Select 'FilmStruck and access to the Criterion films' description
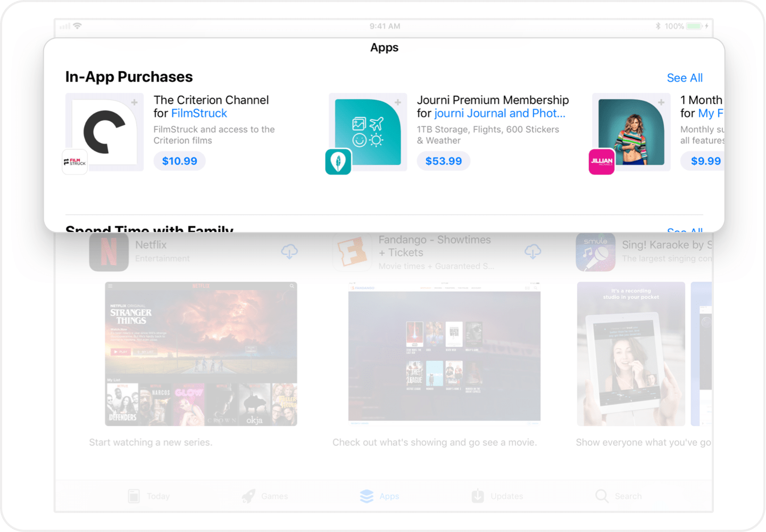Screen dimensions: 766x532 214,135
